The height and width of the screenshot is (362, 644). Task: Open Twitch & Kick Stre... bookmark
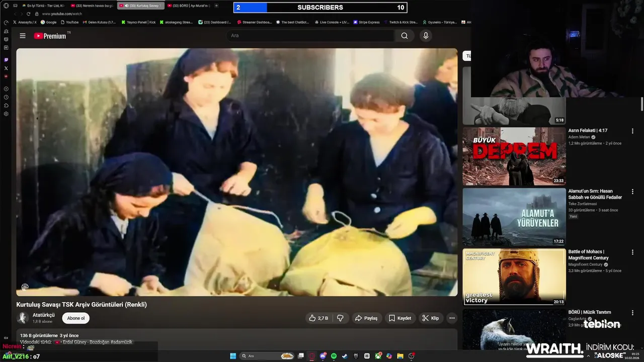[400, 22]
